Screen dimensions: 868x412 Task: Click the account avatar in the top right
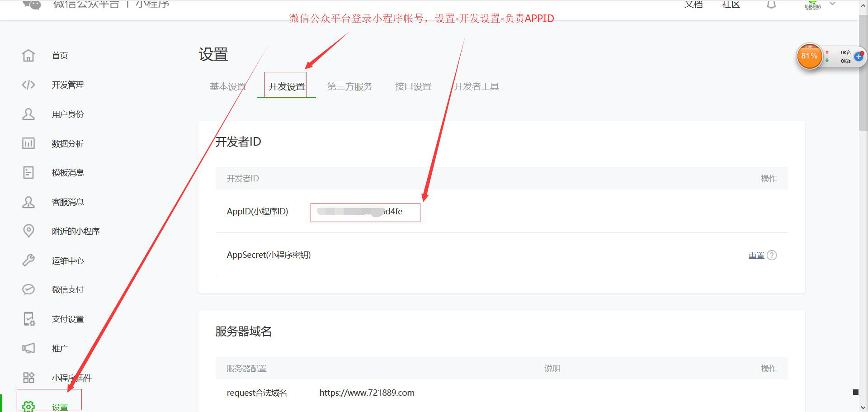[x=813, y=5]
